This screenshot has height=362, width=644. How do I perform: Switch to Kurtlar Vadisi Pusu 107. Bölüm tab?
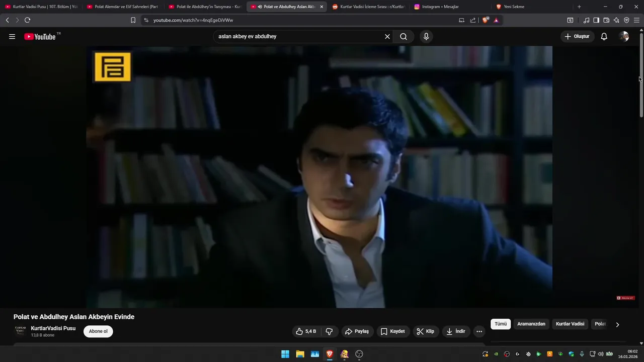tap(41, 7)
